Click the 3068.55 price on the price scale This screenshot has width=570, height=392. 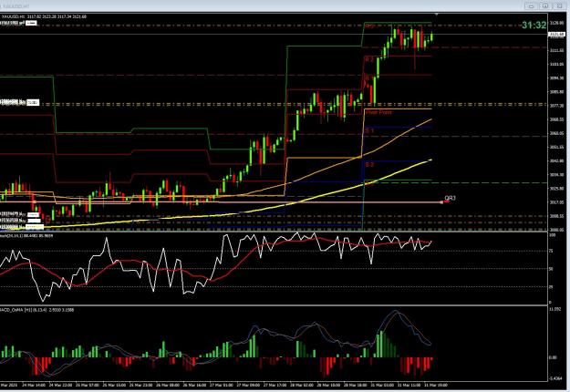(x=557, y=119)
